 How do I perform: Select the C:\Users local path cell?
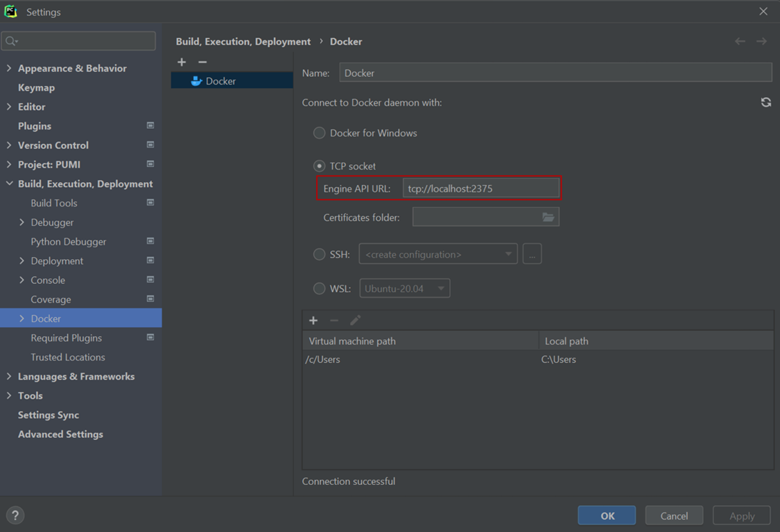(656, 360)
